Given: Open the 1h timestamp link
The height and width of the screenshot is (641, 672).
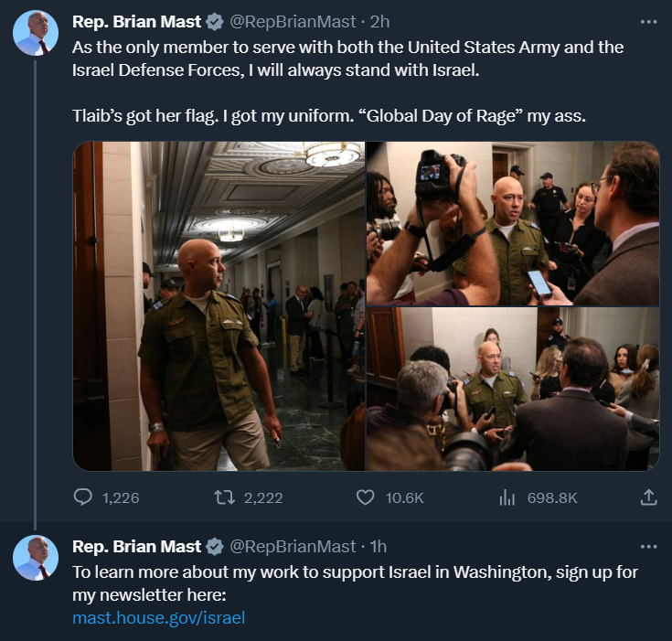Looking at the screenshot, I should [378, 547].
